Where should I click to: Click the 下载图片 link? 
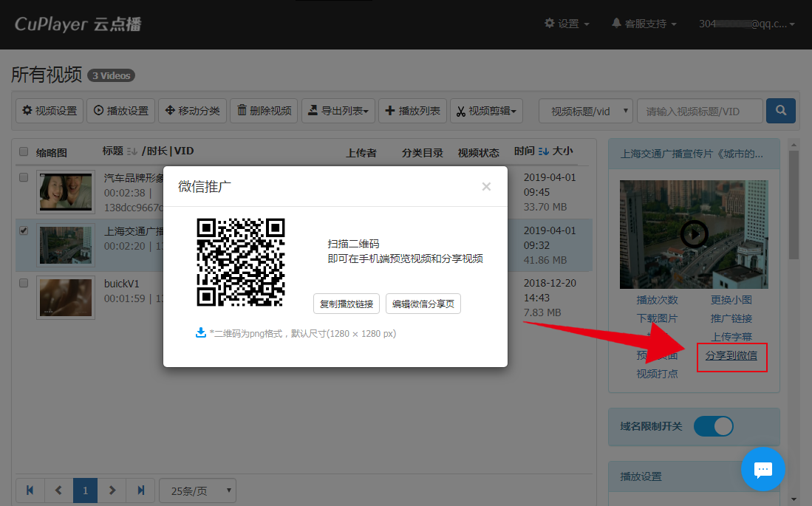657,318
